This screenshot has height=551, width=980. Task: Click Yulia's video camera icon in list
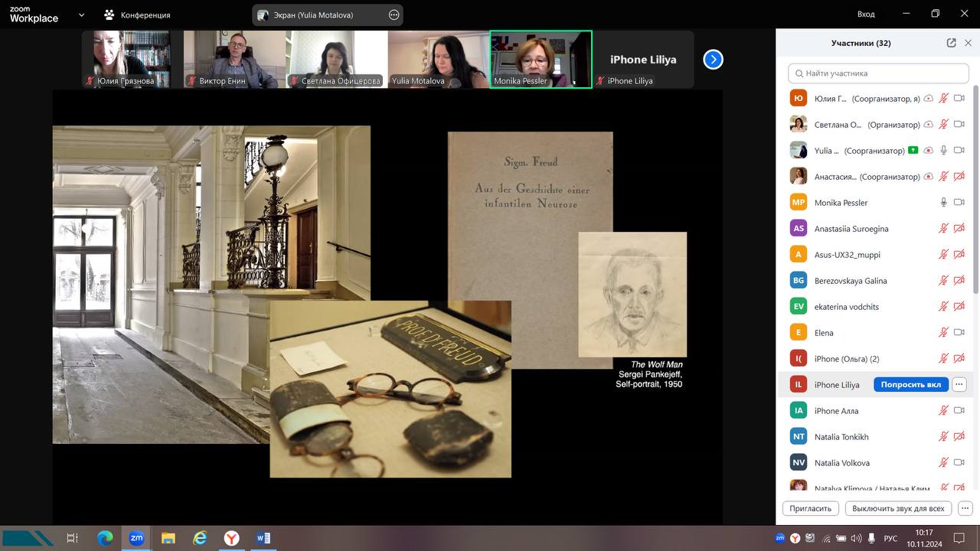point(959,151)
